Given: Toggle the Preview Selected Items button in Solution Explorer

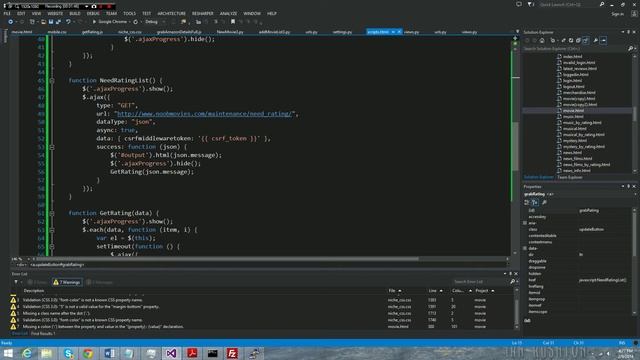Looking at the screenshot, I should click(604, 40).
